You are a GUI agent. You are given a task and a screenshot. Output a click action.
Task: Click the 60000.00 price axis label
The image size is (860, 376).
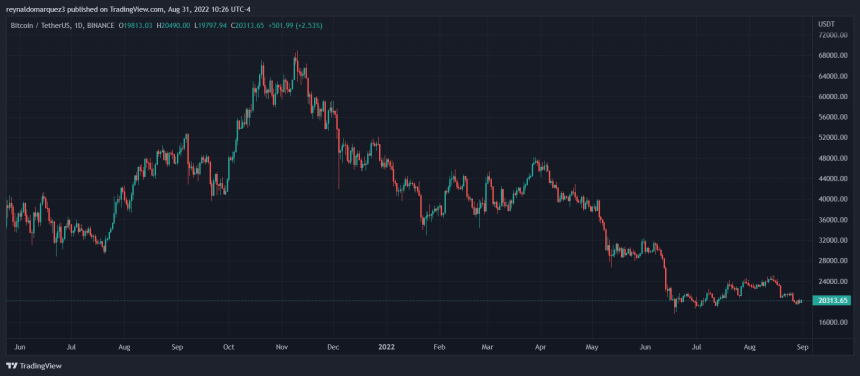[x=833, y=96]
